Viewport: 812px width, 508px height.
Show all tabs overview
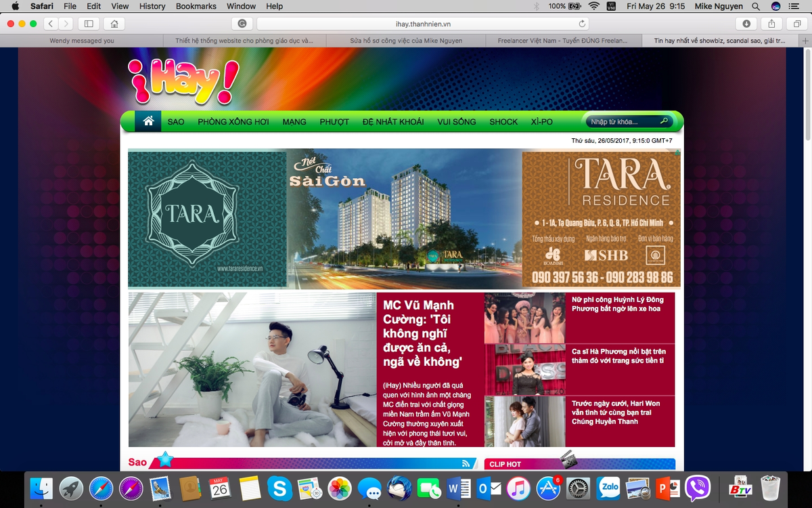tap(797, 24)
